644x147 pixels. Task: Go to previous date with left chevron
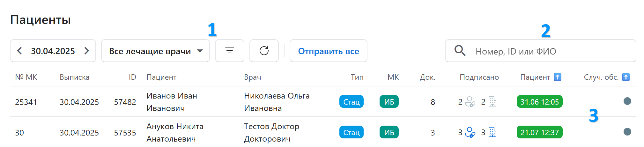click(x=20, y=51)
